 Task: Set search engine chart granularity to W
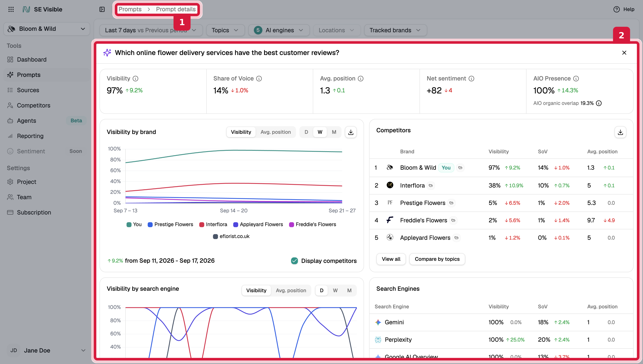click(335, 291)
